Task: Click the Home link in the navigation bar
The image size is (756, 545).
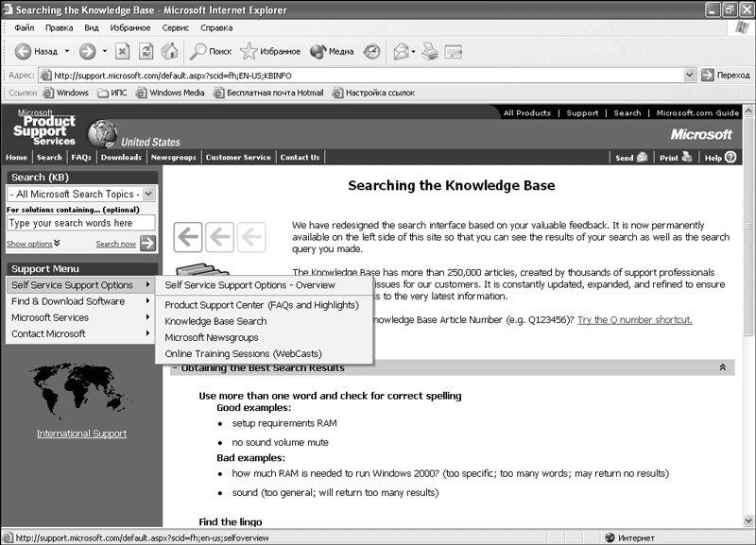Action: (16, 158)
